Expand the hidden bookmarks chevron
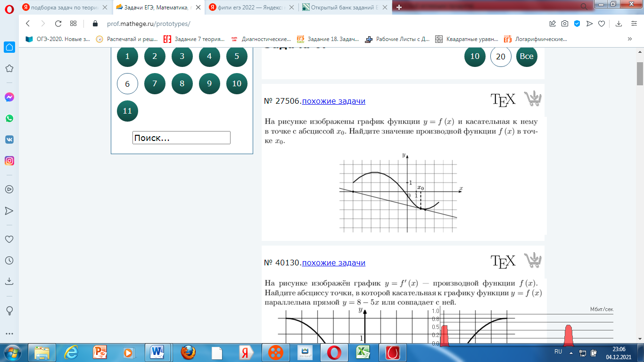The image size is (644, 362). pyautogui.click(x=629, y=39)
